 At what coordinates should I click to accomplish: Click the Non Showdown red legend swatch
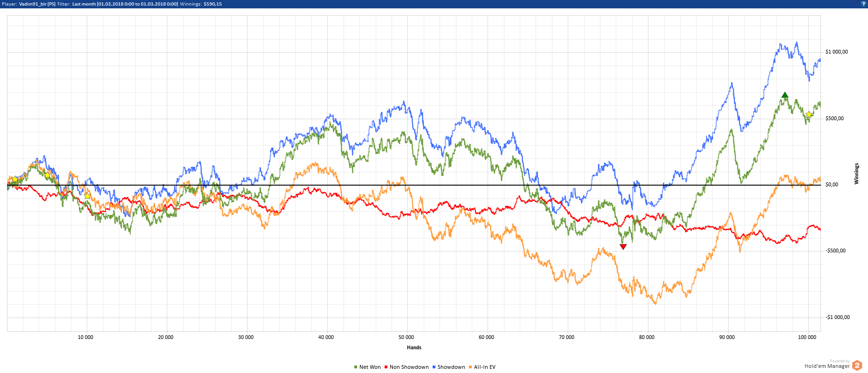[x=386, y=367]
